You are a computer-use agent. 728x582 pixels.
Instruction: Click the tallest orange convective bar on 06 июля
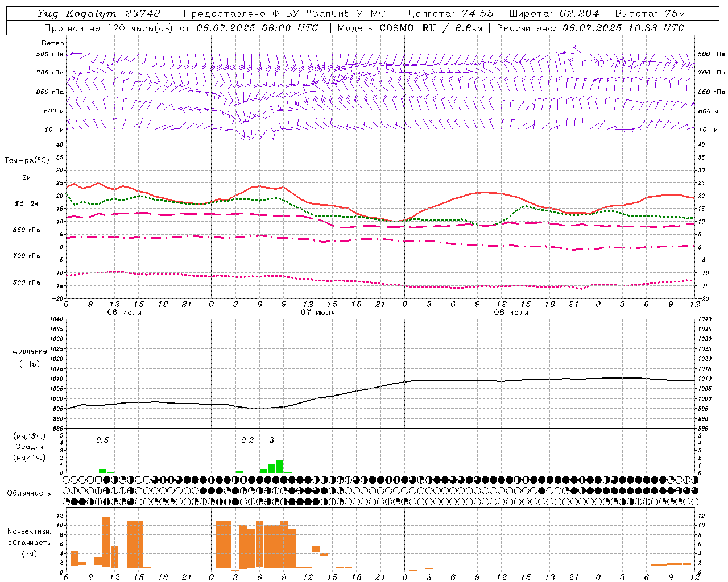[106, 542]
